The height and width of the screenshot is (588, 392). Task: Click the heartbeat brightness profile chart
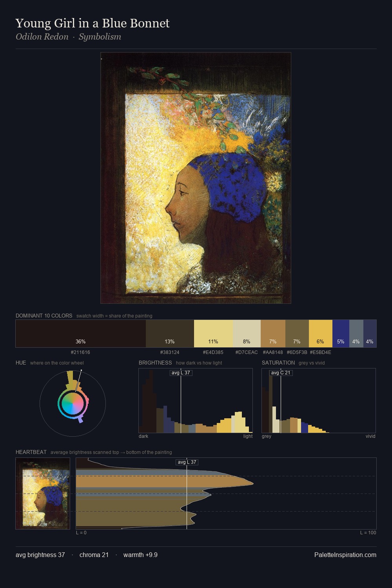point(226,494)
